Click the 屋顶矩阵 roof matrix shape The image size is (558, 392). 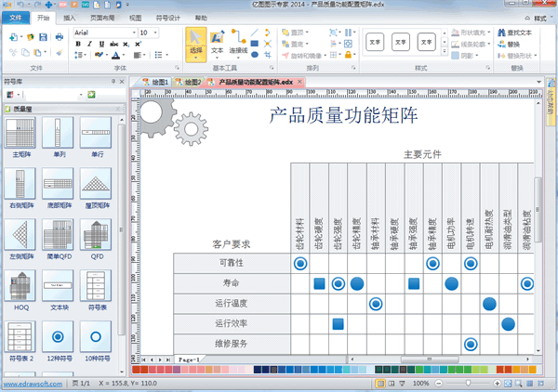pos(95,187)
